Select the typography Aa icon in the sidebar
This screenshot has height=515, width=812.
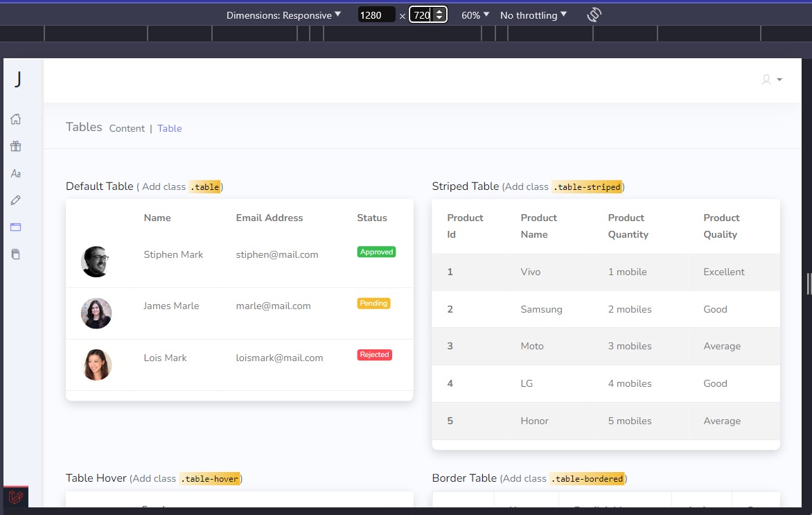15,173
